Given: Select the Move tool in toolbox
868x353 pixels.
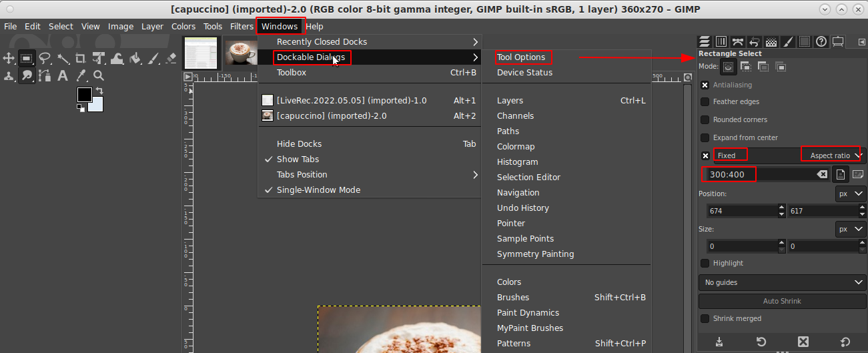Looking at the screenshot, I should coord(9,58).
